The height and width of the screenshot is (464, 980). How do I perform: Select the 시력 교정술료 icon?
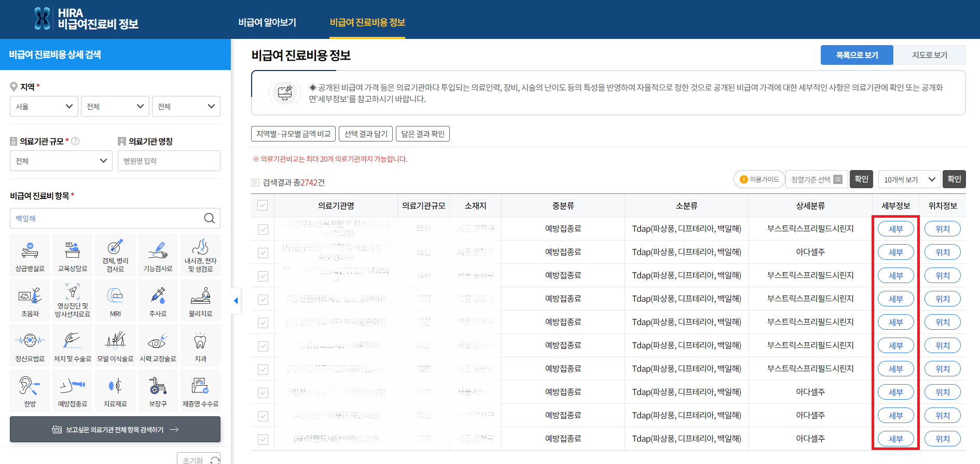pyautogui.click(x=158, y=345)
